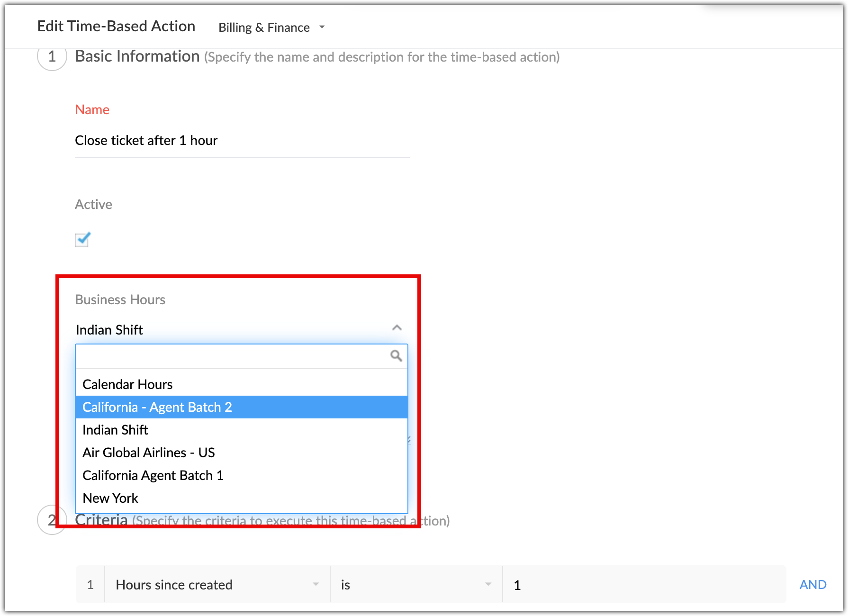Click the search magnifier icon in dropdown
This screenshot has height=616, width=848.
[x=396, y=356]
